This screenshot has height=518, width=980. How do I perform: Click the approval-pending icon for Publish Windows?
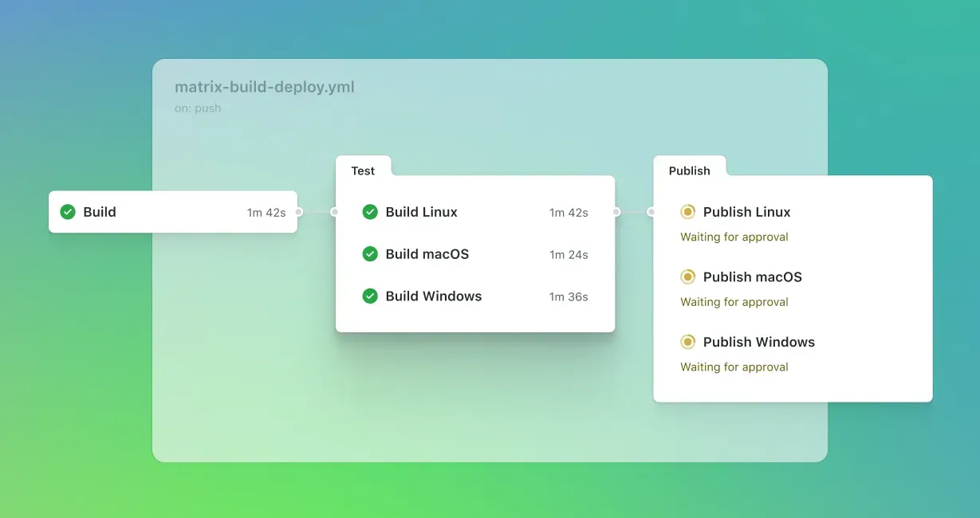(687, 341)
